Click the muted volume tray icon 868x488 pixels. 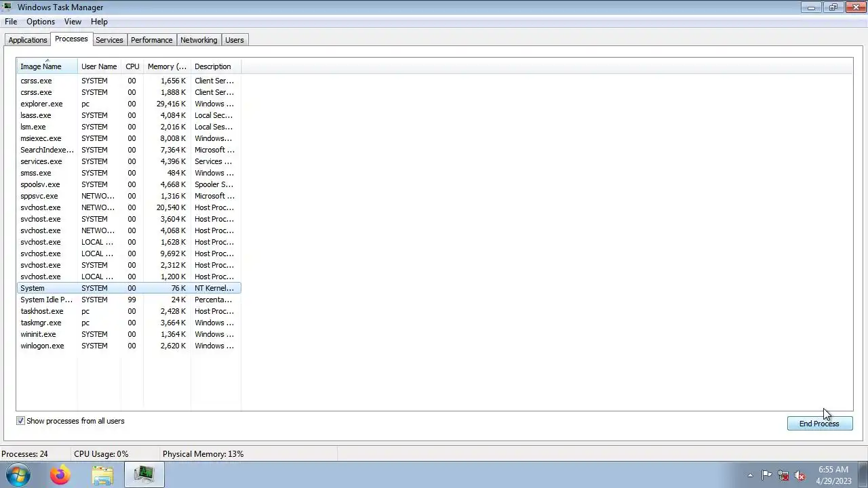(800, 475)
